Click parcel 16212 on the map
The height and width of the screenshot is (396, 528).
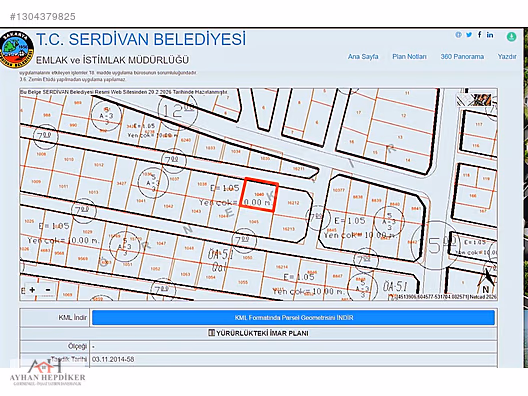(x=293, y=203)
